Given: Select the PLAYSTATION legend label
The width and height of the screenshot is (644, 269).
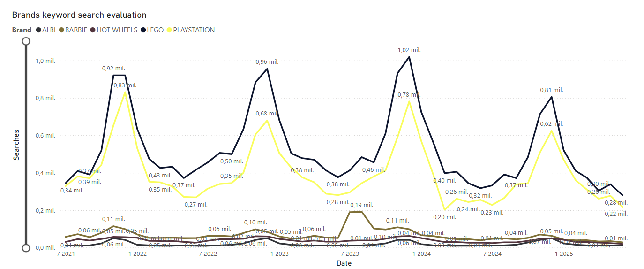Looking at the screenshot, I should tap(194, 30).
